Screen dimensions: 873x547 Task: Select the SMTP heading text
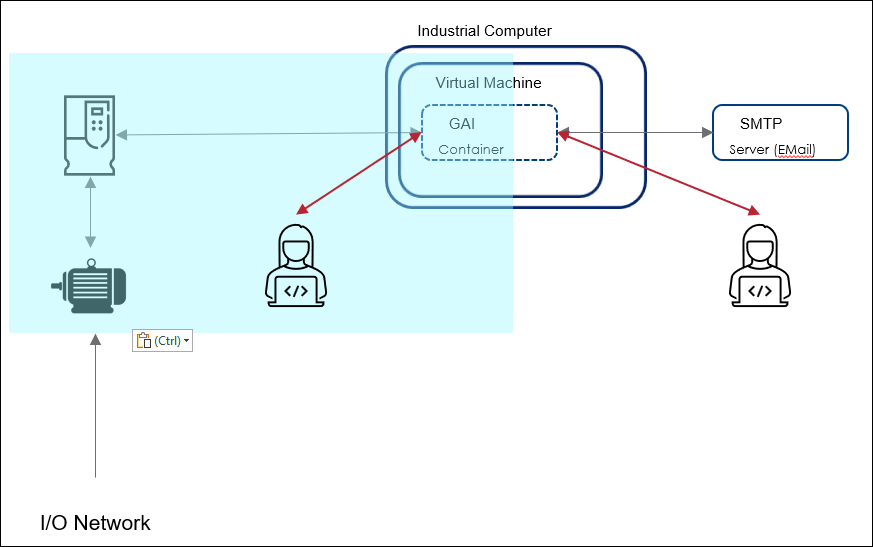pyautogui.click(x=760, y=125)
